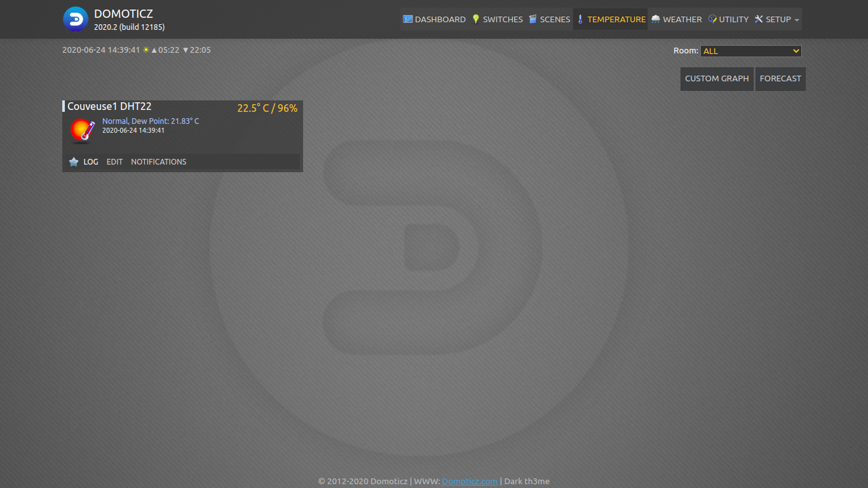Screen dimensions: 868x488
Task: Follow the Domoticz.com footer link
Action: point(470,482)
